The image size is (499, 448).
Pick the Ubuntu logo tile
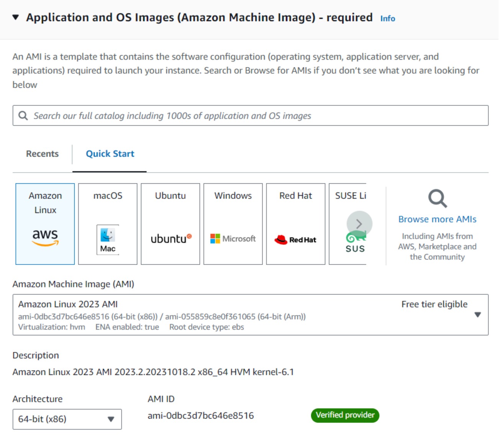pyautogui.click(x=171, y=224)
